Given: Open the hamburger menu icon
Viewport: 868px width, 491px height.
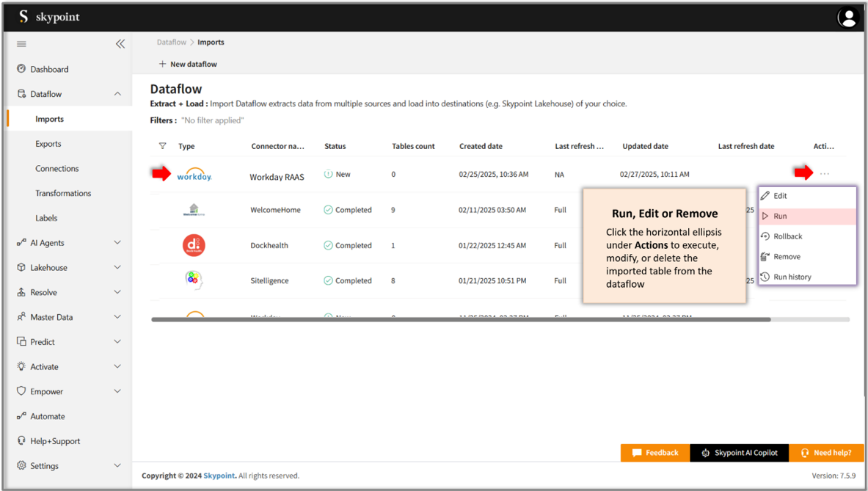Looking at the screenshot, I should point(21,44).
